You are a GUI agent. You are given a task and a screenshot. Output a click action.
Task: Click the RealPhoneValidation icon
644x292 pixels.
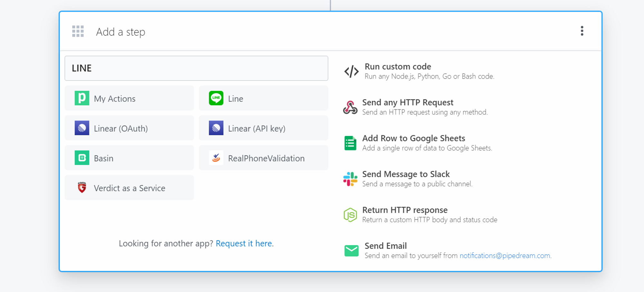216,158
